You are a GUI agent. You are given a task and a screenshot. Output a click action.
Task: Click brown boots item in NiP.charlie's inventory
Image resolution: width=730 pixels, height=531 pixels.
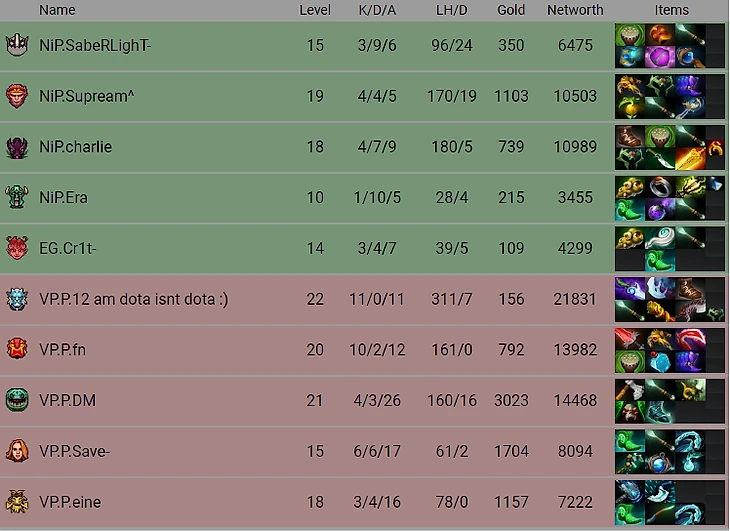click(629, 136)
